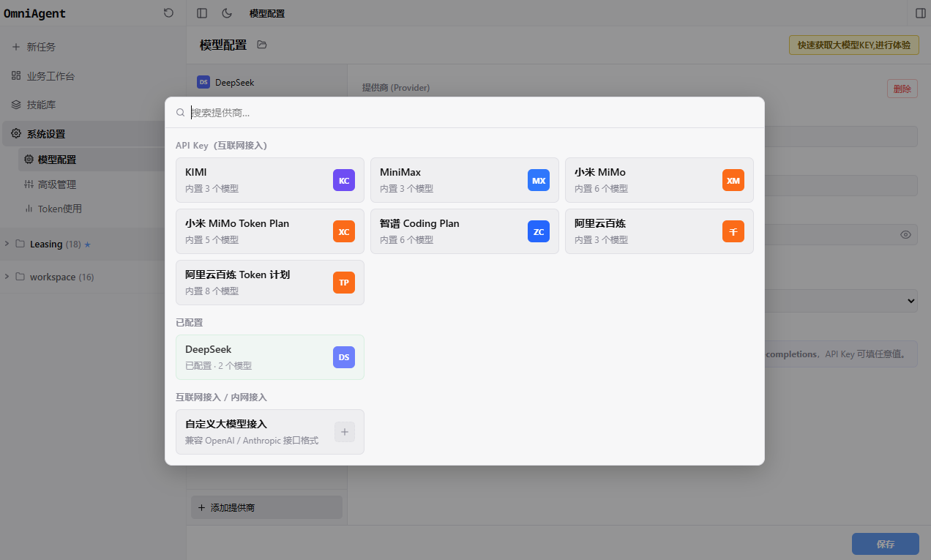Toggle the right panel icon
The width and height of the screenshot is (931, 560).
(921, 13)
